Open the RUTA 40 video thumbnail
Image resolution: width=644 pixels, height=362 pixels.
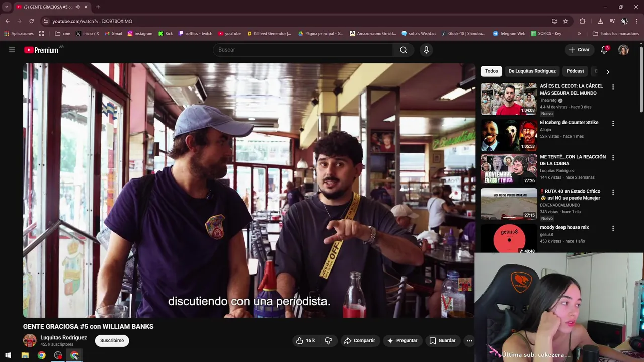(509, 204)
